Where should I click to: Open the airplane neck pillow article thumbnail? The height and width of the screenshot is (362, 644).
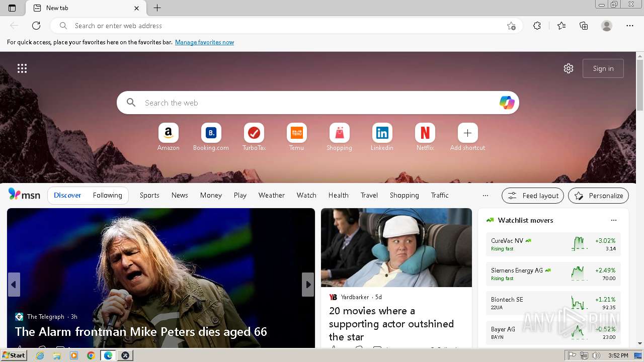pyautogui.click(x=396, y=248)
